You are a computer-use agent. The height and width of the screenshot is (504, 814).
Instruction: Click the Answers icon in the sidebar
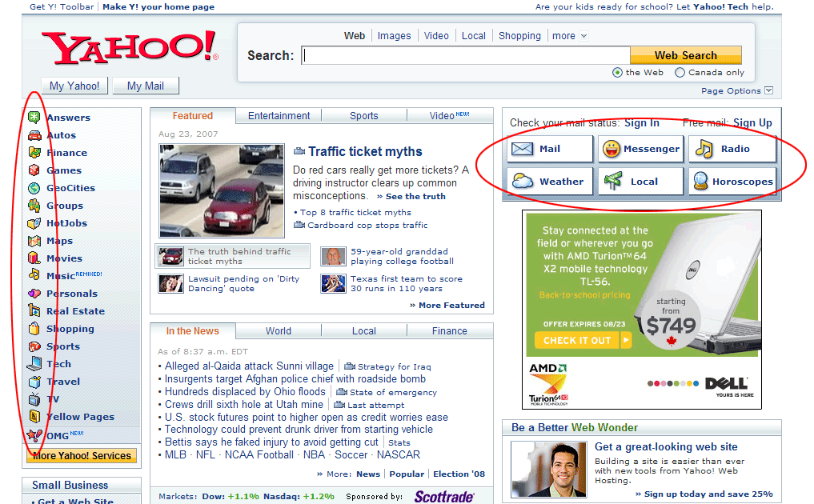coord(34,118)
